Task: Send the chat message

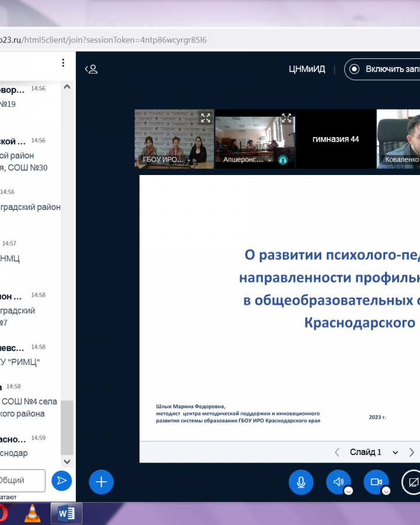Action: click(x=61, y=481)
